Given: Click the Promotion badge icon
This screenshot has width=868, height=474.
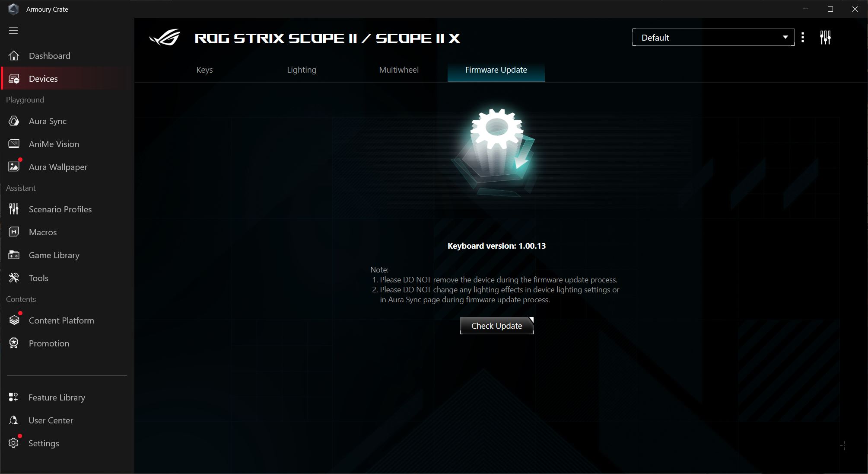Looking at the screenshot, I should (14, 343).
